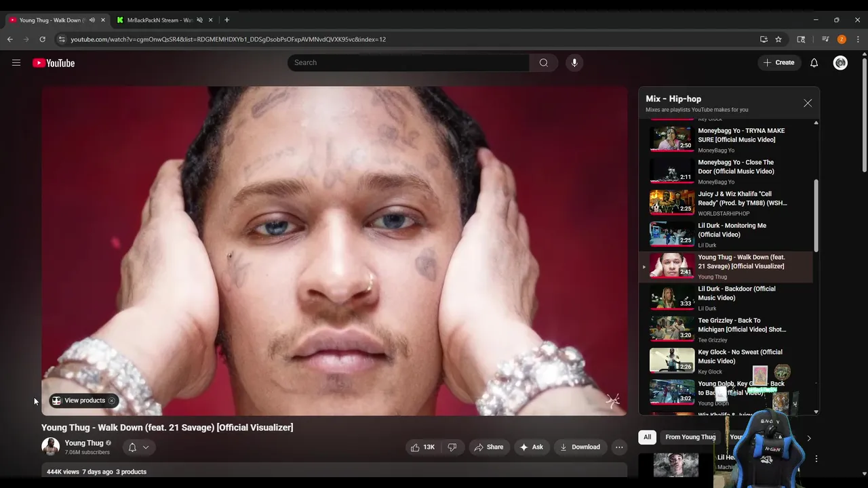This screenshot has width=868, height=488.
Task: Click 3 products text in description
Action: pos(131,472)
